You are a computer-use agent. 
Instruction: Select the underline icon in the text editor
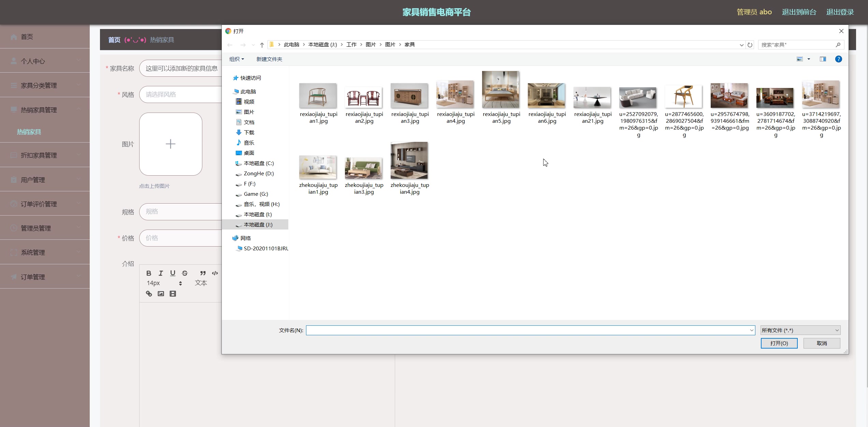[x=173, y=273]
